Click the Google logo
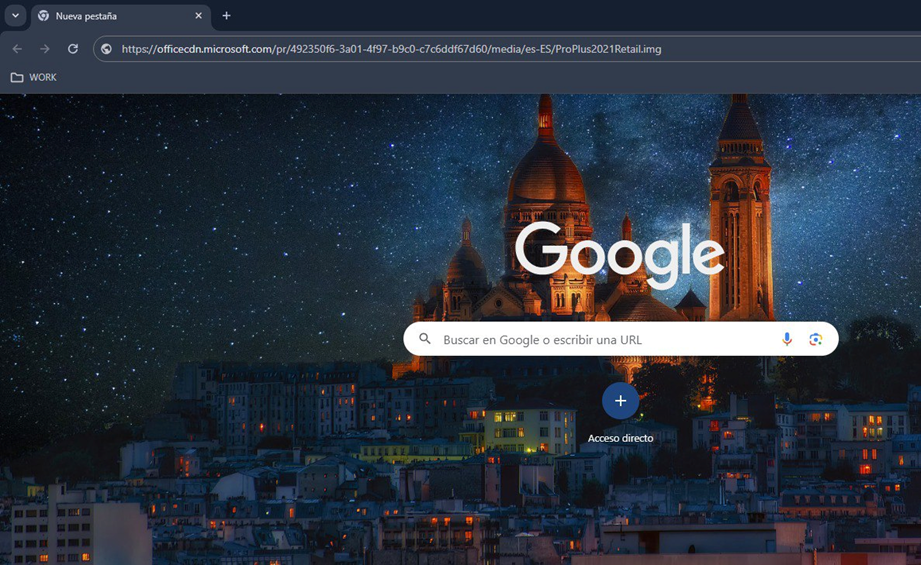 coord(619,253)
